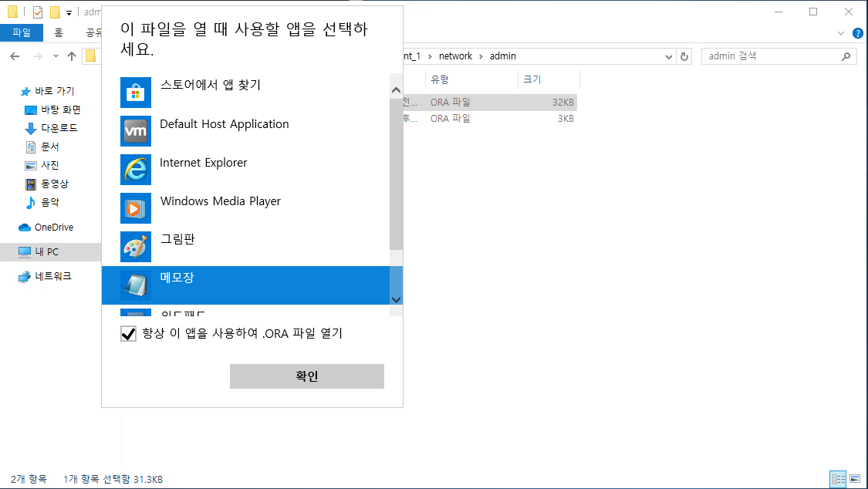Expand the ribbon with the chevron arrow
Screen dimensions: 868x489
tap(841, 33)
